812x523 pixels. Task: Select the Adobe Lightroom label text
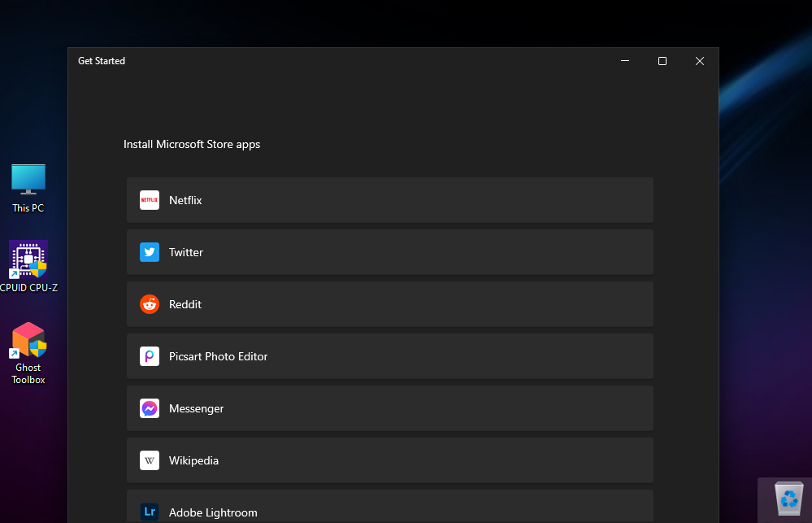[x=213, y=512]
